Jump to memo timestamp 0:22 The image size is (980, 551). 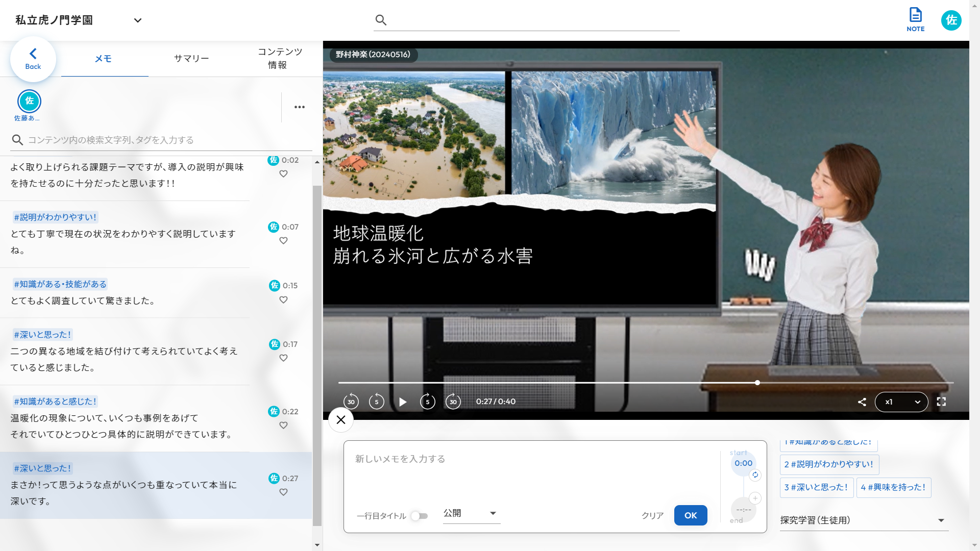point(290,412)
